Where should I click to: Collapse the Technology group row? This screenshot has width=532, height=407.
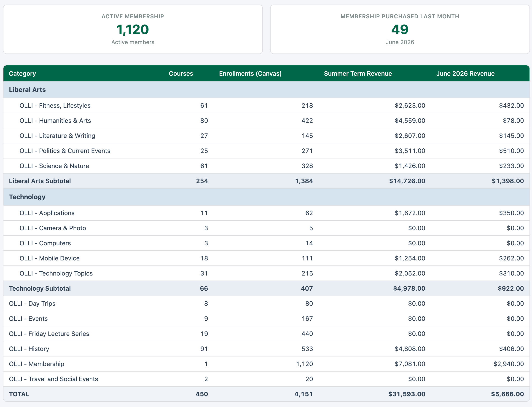266,197
